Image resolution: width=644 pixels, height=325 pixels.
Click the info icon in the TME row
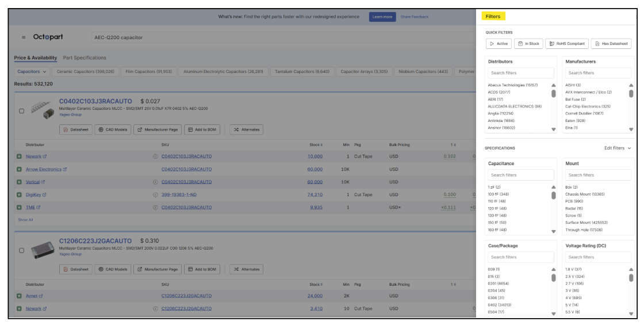[x=155, y=208]
